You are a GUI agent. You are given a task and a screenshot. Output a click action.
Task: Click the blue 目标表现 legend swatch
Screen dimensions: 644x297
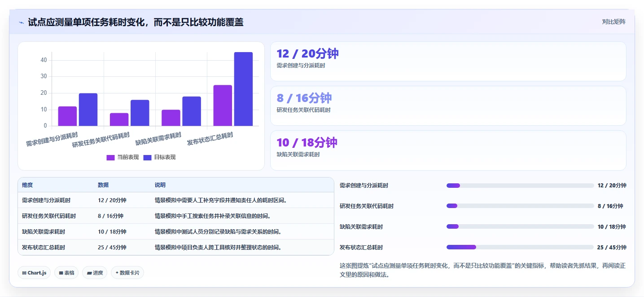click(x=147, y=157)
